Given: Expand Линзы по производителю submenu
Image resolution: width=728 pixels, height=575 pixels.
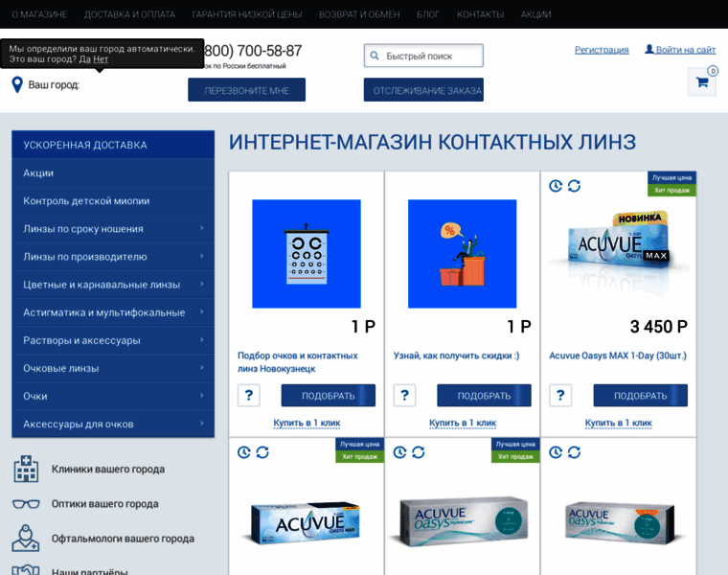Looking at the screenshot, I should click(x=202, y=256).
